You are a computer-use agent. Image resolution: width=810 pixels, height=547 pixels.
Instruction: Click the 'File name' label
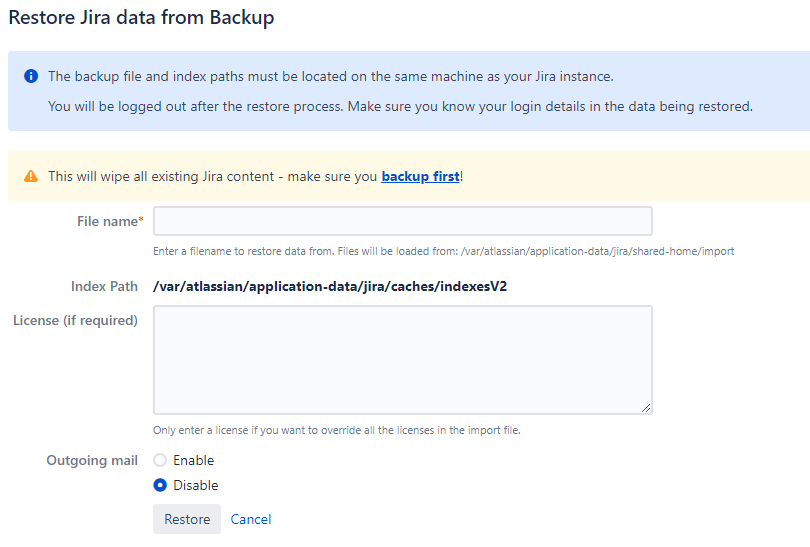[107, 222]
